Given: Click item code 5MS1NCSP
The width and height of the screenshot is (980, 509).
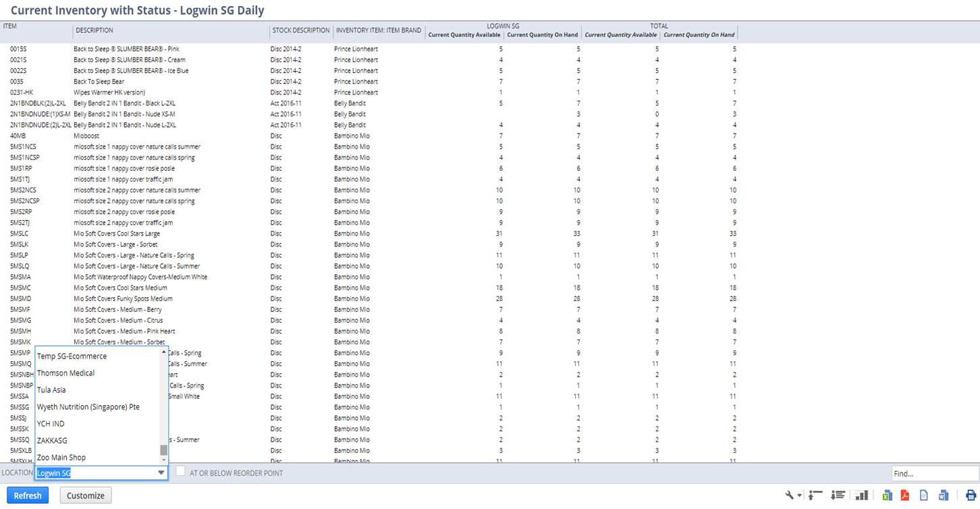Looking at the screenshot, I should pos(24,157).
